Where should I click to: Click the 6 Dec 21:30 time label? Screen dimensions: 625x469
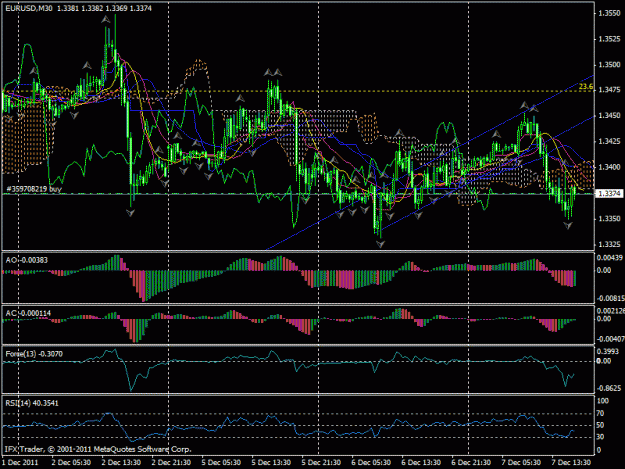(x=471, y=463)
